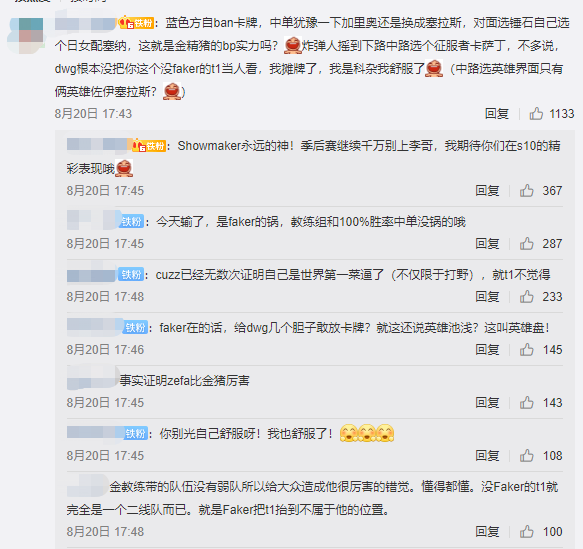This screenshot has height=549, width=583.
Task: Reply to the comment with 287 likes
Action: 487,244
